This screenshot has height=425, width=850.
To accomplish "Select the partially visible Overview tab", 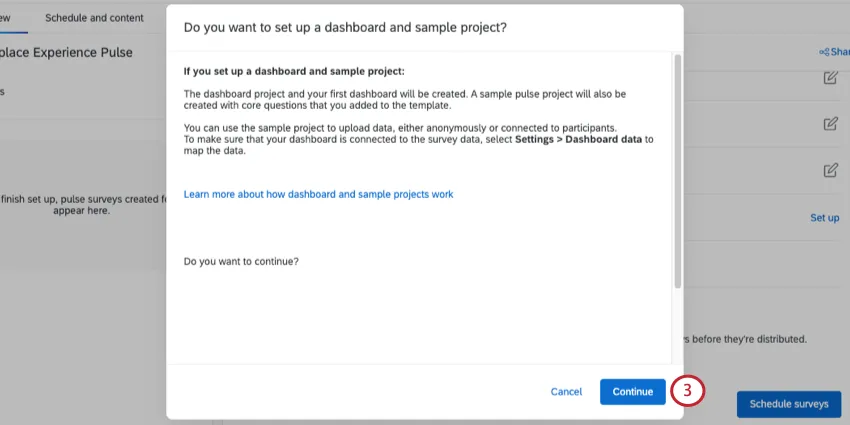I will [8, 18].
